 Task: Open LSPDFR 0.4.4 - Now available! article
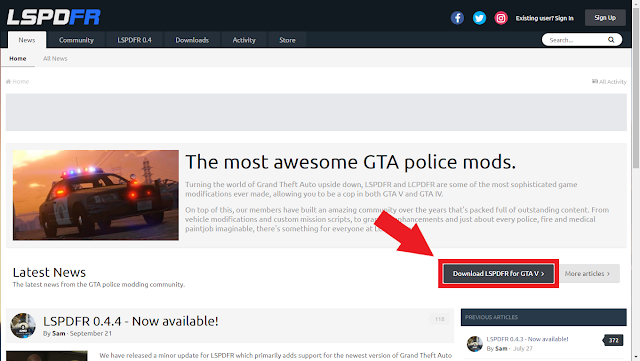point(131,321)
